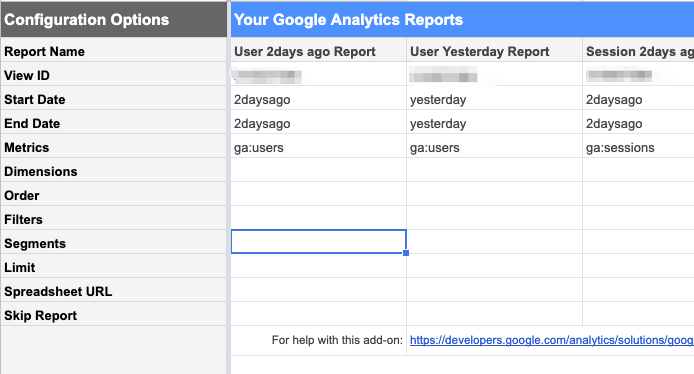The width and height of the screenshot is (694, 374).
Task: Click the Dimensions cell for User 2days ago Report
Action: 318,171
